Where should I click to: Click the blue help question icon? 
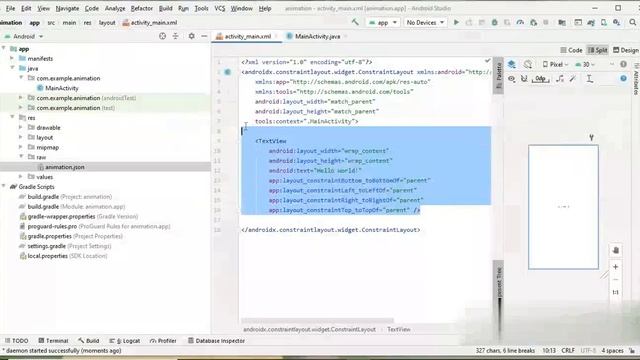click(623, 78)
